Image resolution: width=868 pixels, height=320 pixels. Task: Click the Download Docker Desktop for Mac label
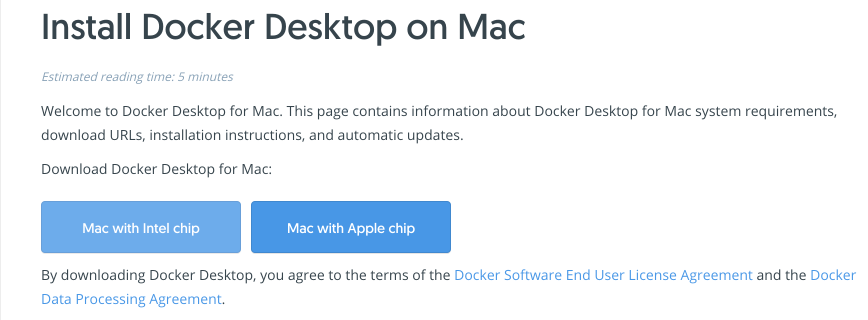[x=156, y=168]
